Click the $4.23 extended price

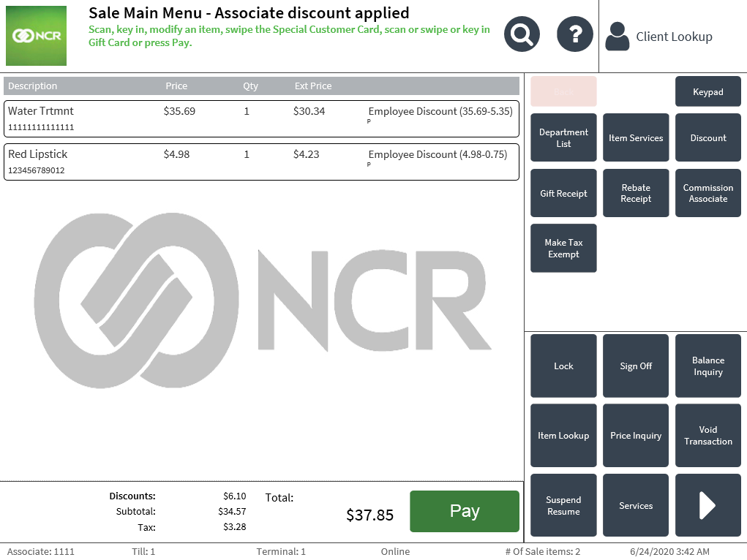[x=306, y=154]
